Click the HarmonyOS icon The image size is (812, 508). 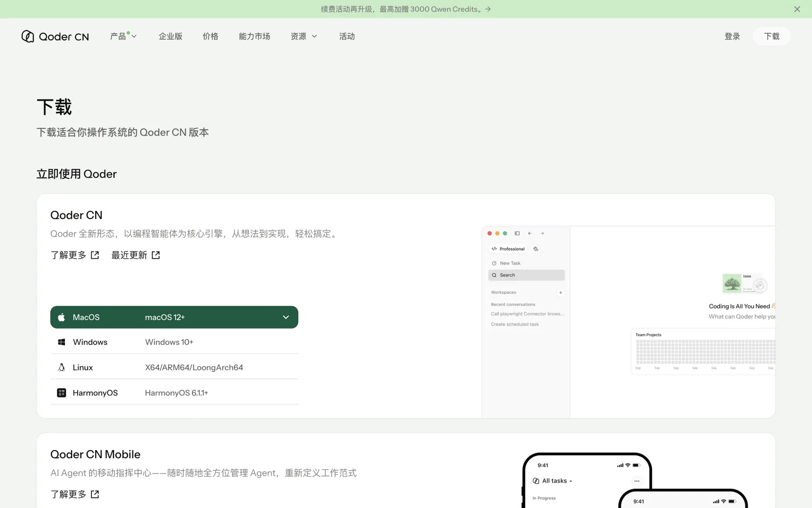61,393
